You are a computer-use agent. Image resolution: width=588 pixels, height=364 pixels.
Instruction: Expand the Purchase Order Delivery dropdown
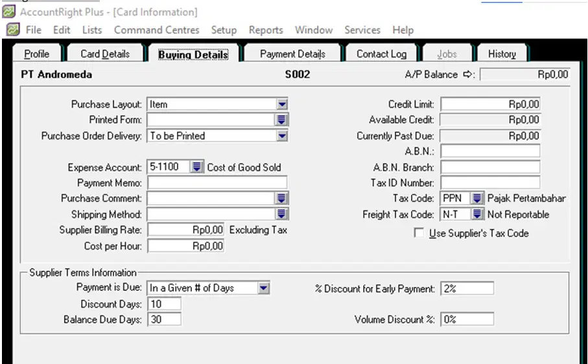pyautogui.click(x=282, y=135)
